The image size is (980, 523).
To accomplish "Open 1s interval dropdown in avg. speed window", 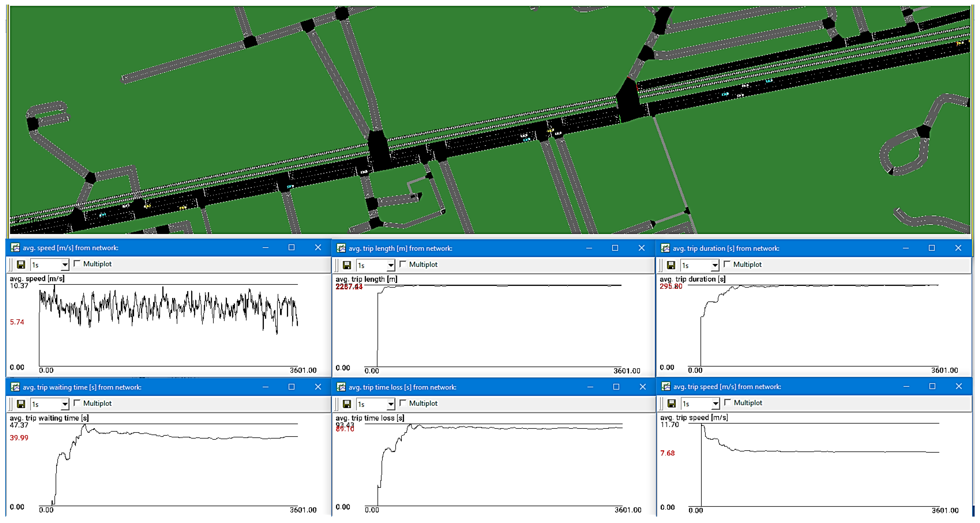I will tap(65, 264).
